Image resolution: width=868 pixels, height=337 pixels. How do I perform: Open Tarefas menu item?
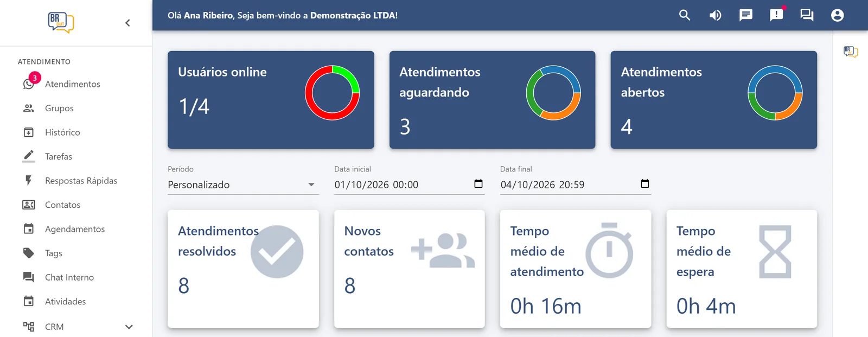pyautogui.click(x=59, y=156)
